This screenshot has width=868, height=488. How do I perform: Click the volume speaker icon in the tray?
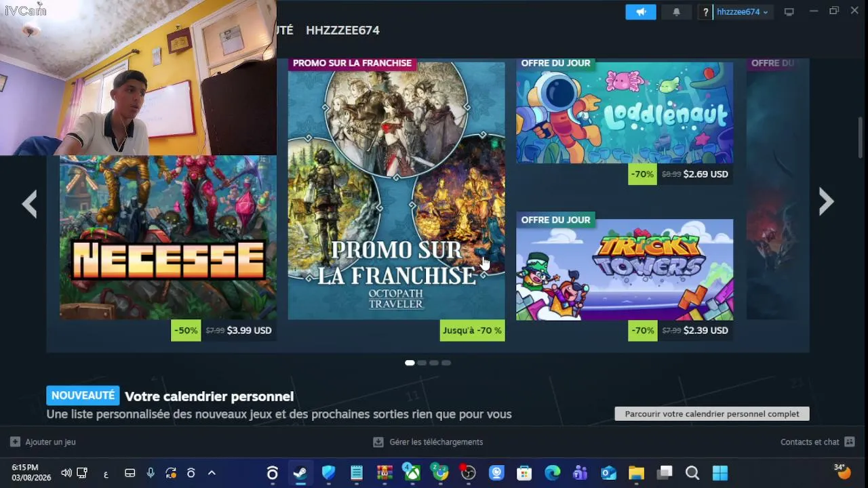[x=66, y=473]
